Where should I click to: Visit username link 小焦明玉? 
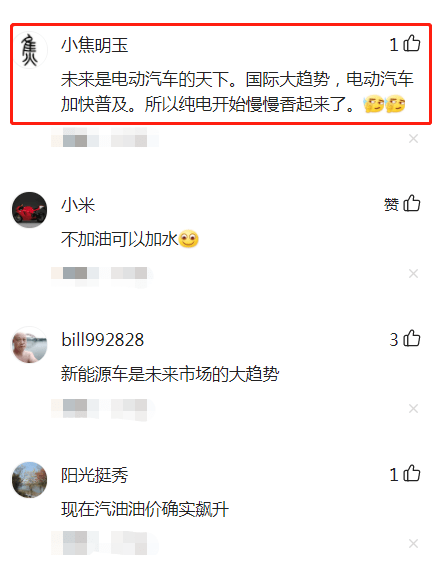(x=94, y=45)
